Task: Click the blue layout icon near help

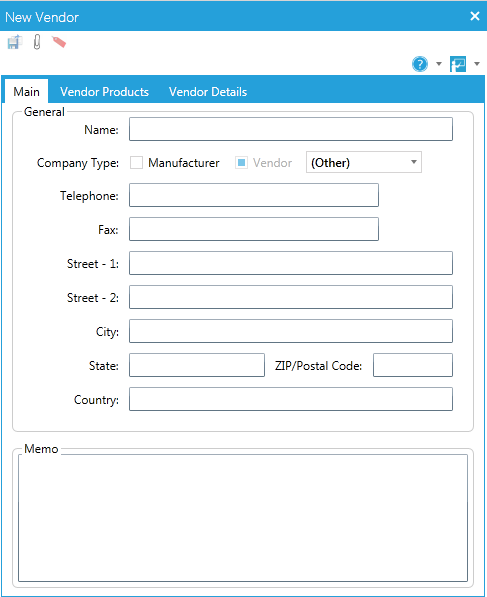Action: point(458,64)
